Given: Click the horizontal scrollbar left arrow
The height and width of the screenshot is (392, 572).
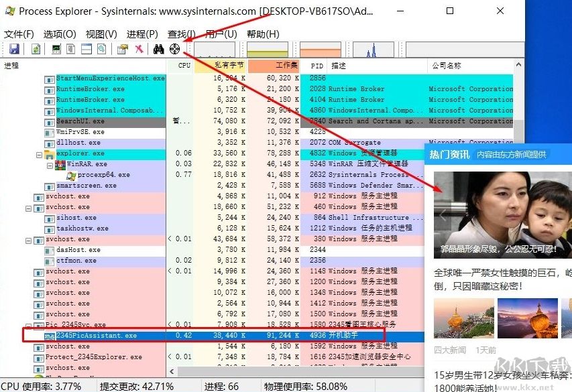Looking at the screenshot, I should pyautogui.click(x=172, y=372).
